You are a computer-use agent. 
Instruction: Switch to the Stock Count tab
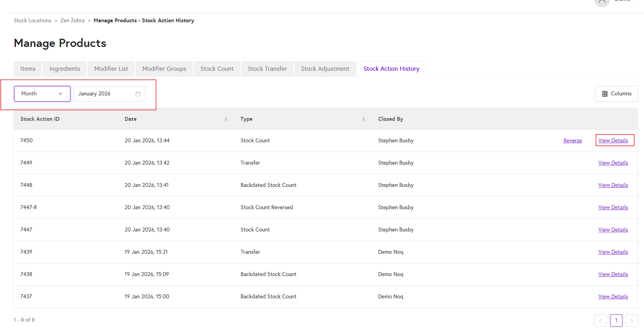pyautogui.click(x=217, y=69)
